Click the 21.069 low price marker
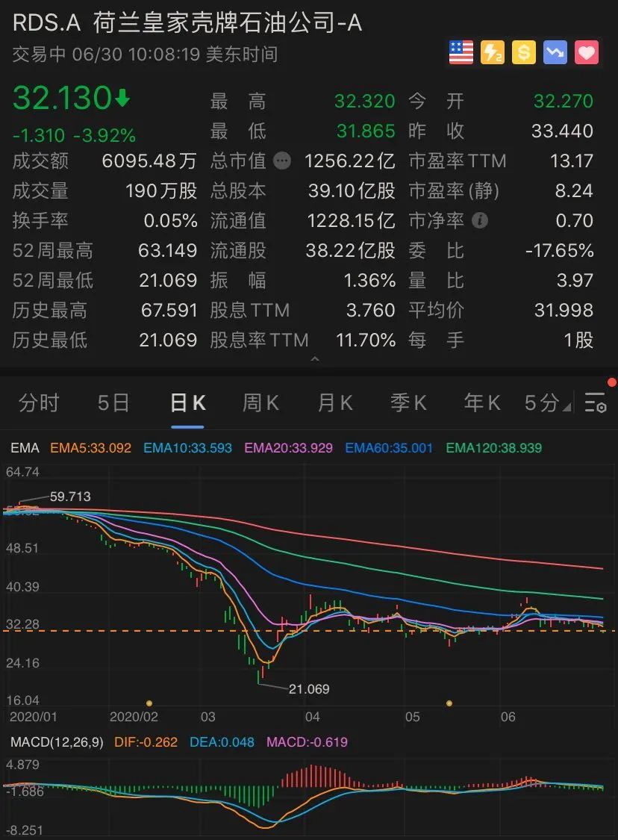The width and height of the screenshot is (618, 840). click(x=308, y=688)
